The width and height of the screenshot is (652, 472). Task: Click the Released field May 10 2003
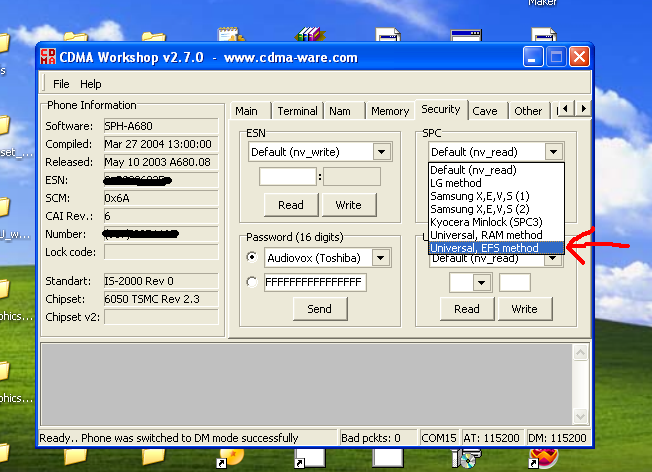click(x=161, y=162)
